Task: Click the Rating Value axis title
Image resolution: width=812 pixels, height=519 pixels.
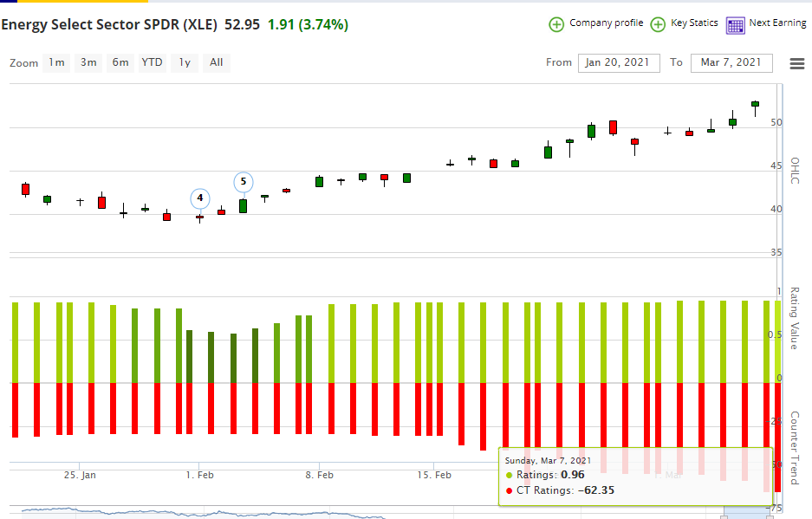Action: tap(795, 319)
